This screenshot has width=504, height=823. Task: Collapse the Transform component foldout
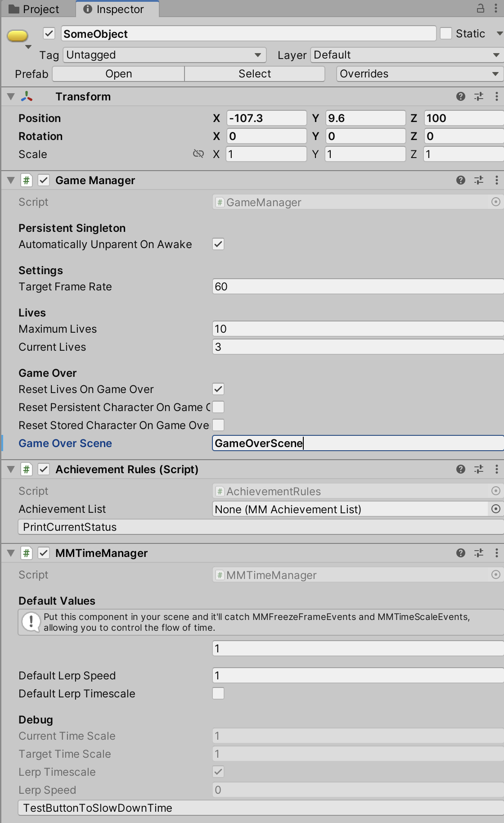[11, 96]
